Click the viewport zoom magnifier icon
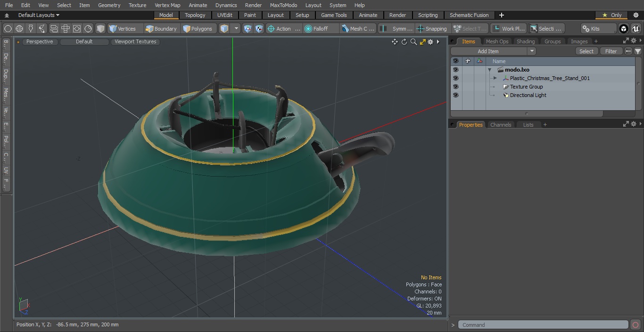Screen dimensions: 644x332 pyautogui.click(x=413, y=42)
